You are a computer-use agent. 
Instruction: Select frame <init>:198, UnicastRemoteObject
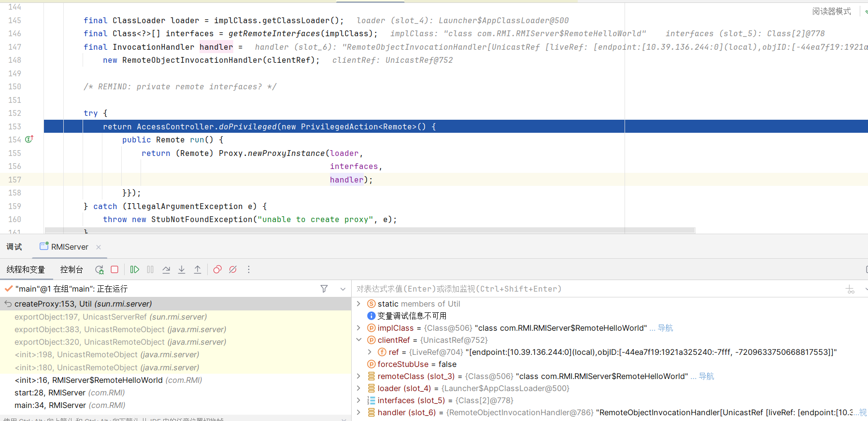point(175,354)
